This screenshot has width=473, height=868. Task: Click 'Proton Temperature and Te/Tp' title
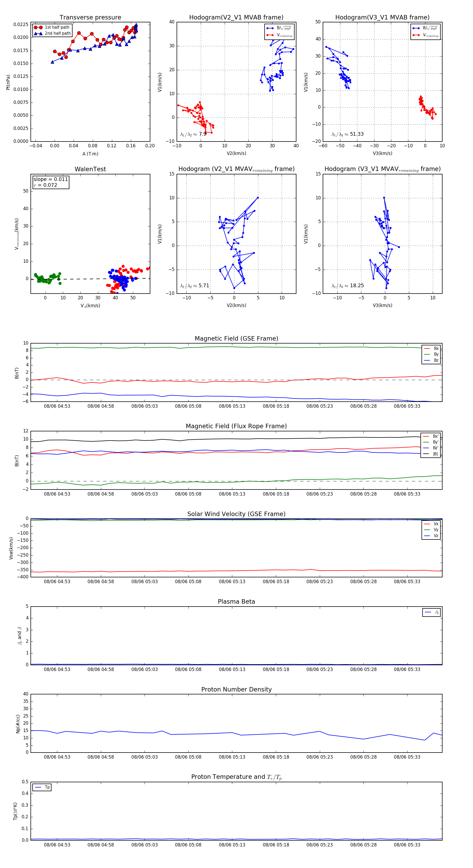236,777
